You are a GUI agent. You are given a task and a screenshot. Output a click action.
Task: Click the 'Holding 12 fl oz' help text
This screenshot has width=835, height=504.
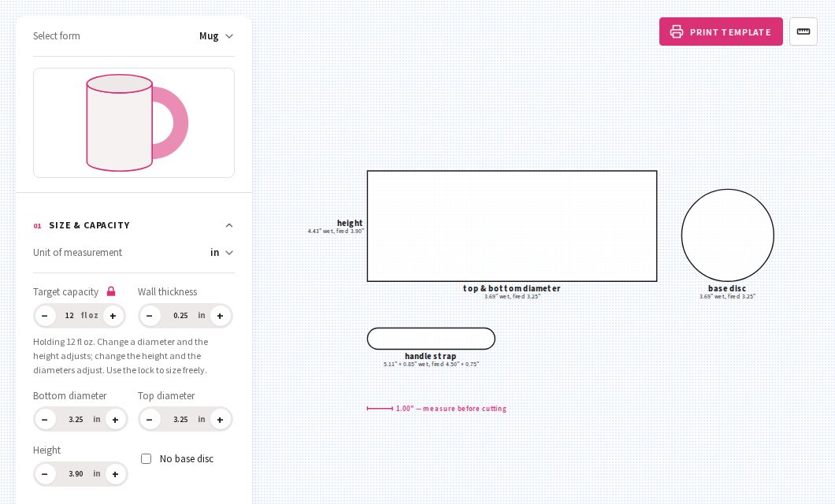pyautogui.click(x=121, y=356)
